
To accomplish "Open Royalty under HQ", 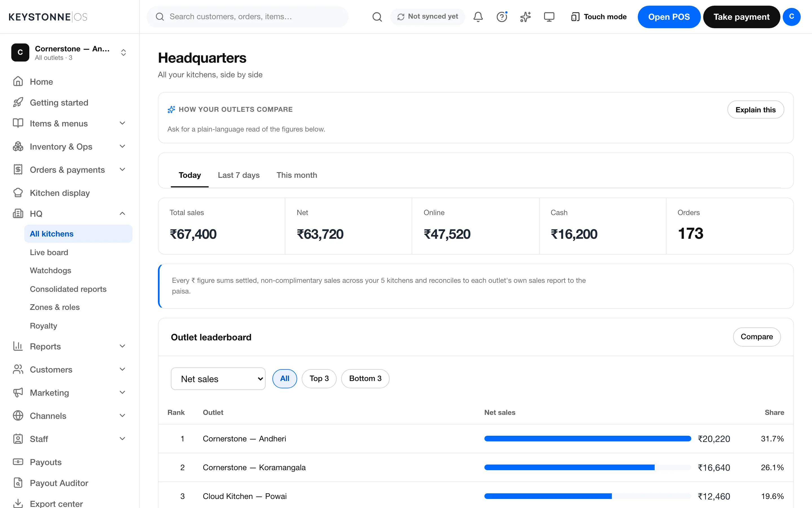I will 78,326.
